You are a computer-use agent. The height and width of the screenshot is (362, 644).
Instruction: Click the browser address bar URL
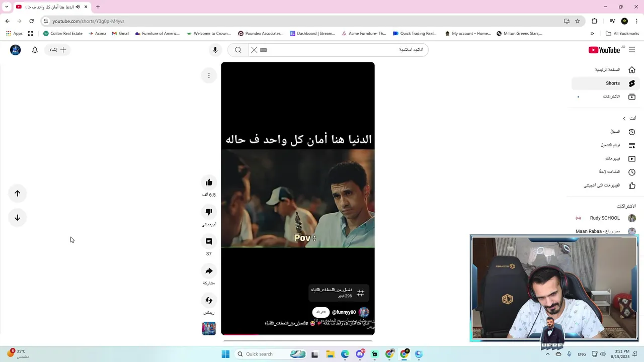coord(89,21)
